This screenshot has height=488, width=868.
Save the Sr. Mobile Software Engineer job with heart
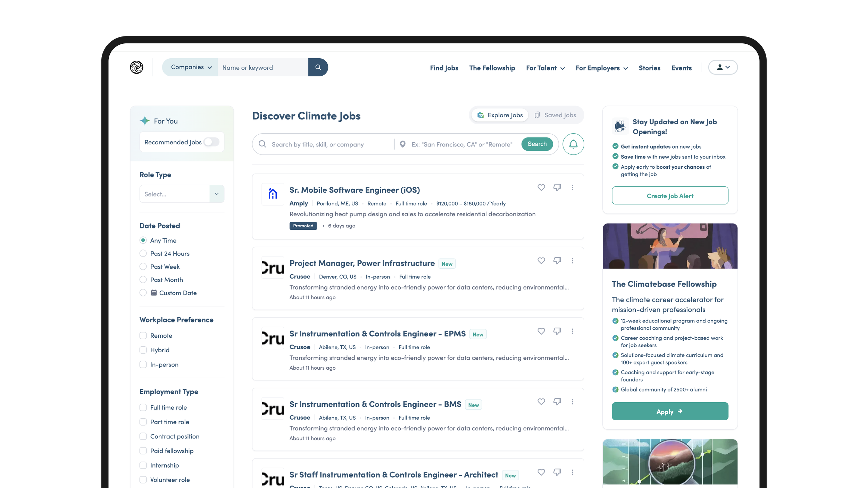click(x=541, y=187)
